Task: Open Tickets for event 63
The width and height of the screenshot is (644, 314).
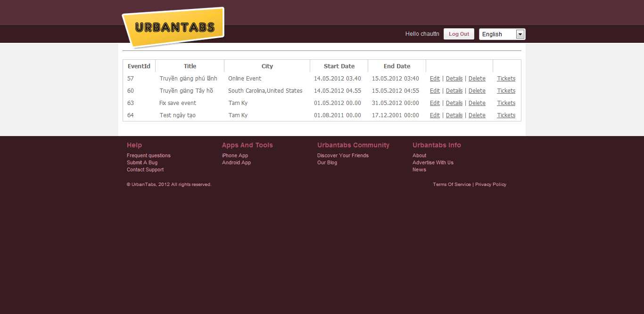Action: pos(506,103)
